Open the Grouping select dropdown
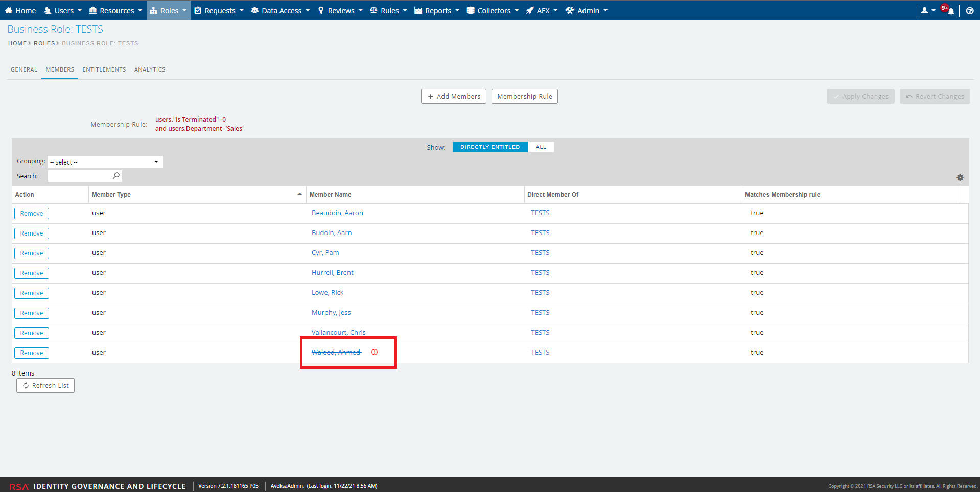This screenshot has height=492, width=980. click(105, 162)
